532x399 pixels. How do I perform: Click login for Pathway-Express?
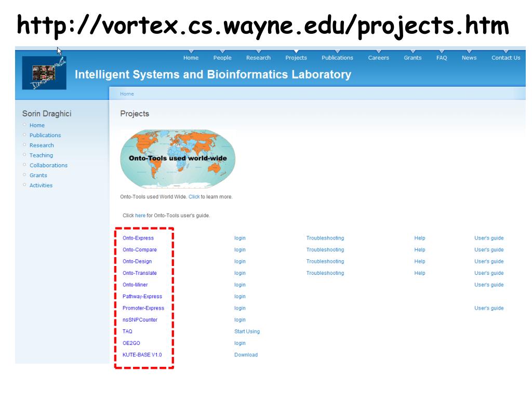240,297
